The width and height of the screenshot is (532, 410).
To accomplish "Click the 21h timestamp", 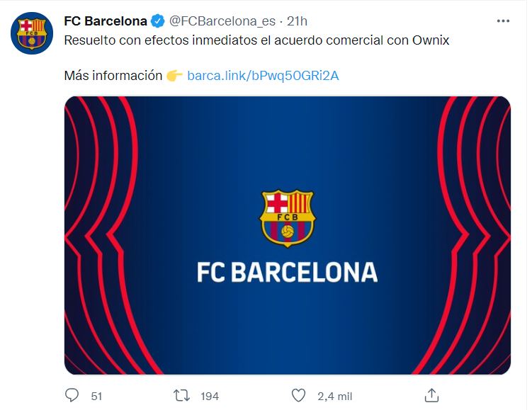I will [x=297, y=21].
